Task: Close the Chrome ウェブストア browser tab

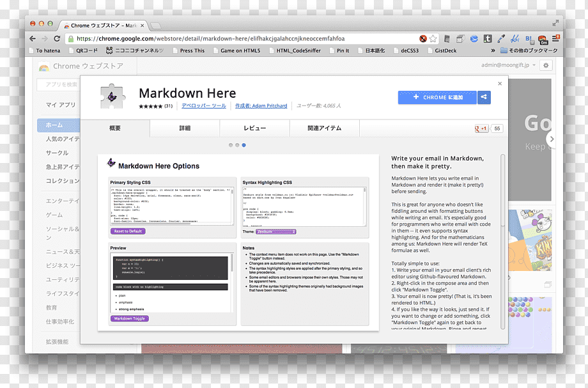Action: 142,26
